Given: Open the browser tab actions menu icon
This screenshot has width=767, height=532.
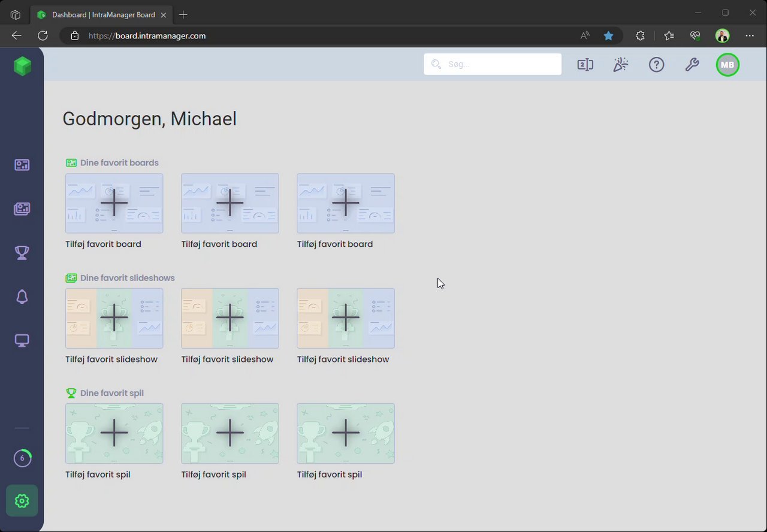Looking at the screenshot, I should (16, 14).
